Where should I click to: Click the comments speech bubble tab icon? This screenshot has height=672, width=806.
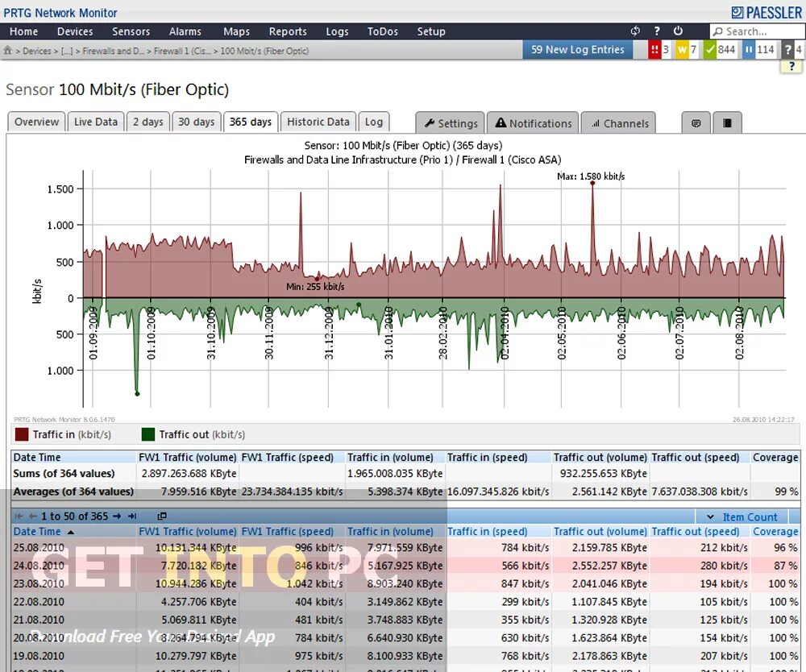tap(696, 123)
